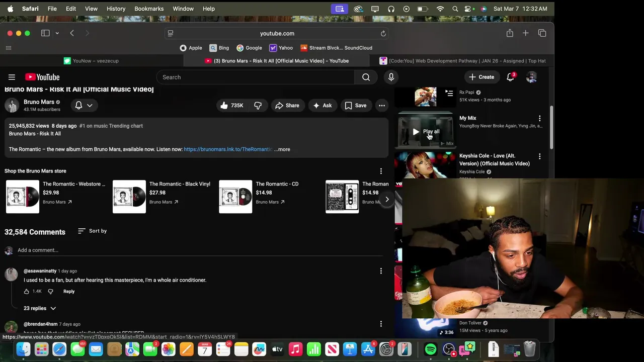
Task: Open the Yahoo bookmark
Action: tap(281, 48)
